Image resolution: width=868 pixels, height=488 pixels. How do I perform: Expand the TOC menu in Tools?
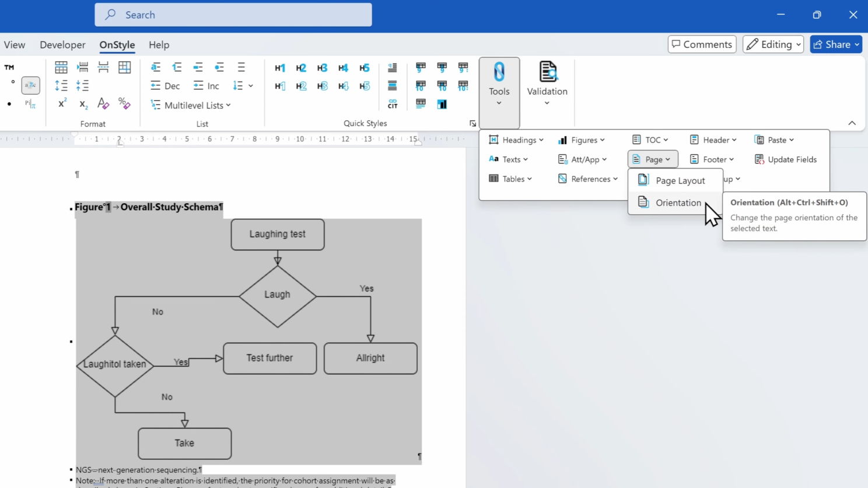(x=650, y=140)
